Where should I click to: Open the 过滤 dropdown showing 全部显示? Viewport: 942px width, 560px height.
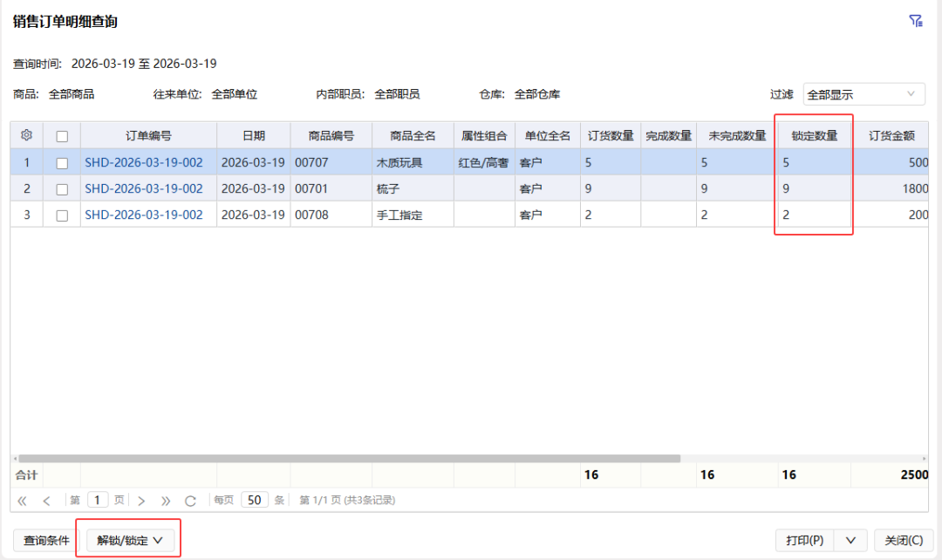[x=863, y=93]
